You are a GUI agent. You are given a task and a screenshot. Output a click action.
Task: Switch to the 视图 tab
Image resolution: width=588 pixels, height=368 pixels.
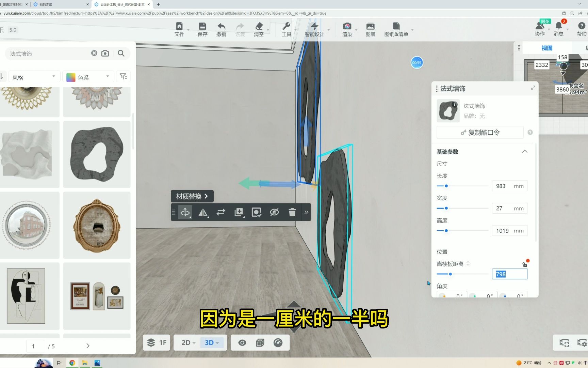coord(547,48)
